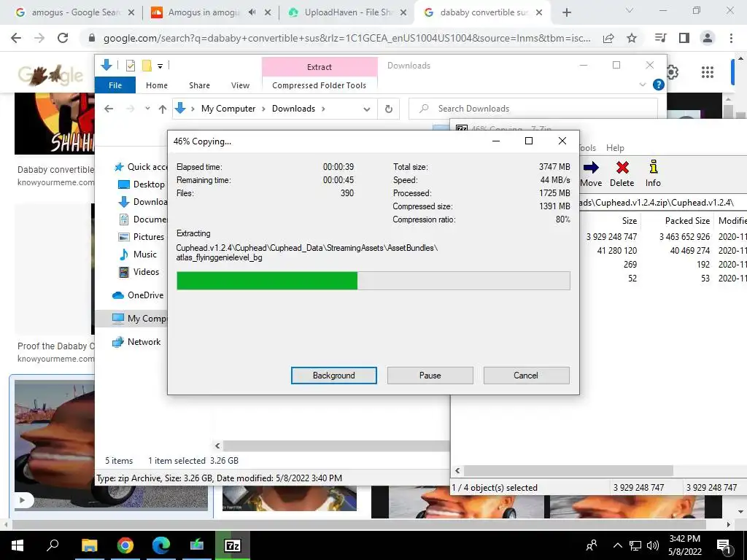Click the Explorer refresh button
747x560 pixels.
[x=389, y=109]
